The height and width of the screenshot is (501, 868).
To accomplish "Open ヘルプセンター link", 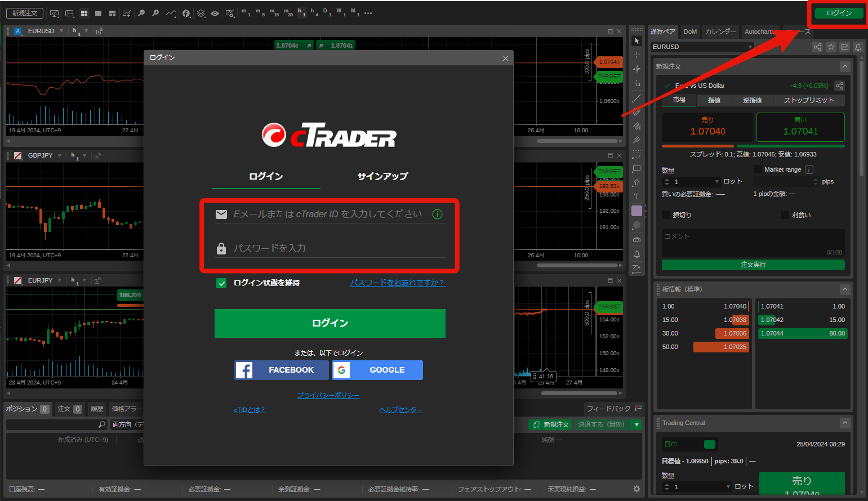I will [401, 410].
